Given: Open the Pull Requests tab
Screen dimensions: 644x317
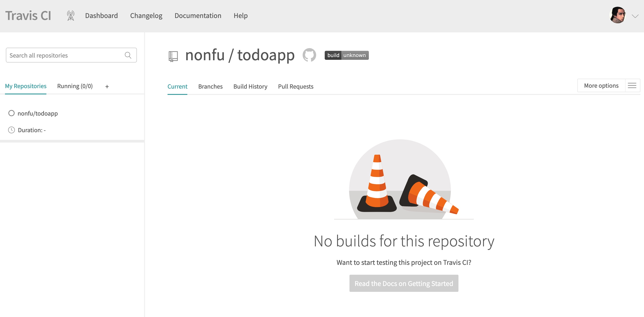Looking at the screenshot, I should coord(296,86).
